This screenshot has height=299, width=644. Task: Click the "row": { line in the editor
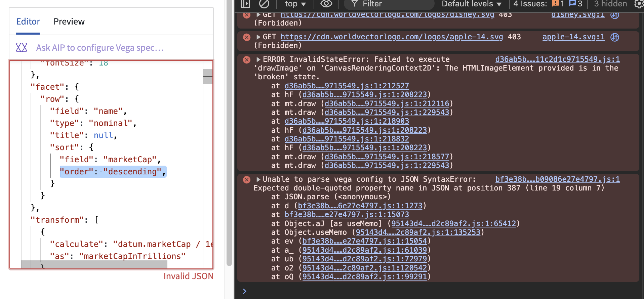(59, 99)
